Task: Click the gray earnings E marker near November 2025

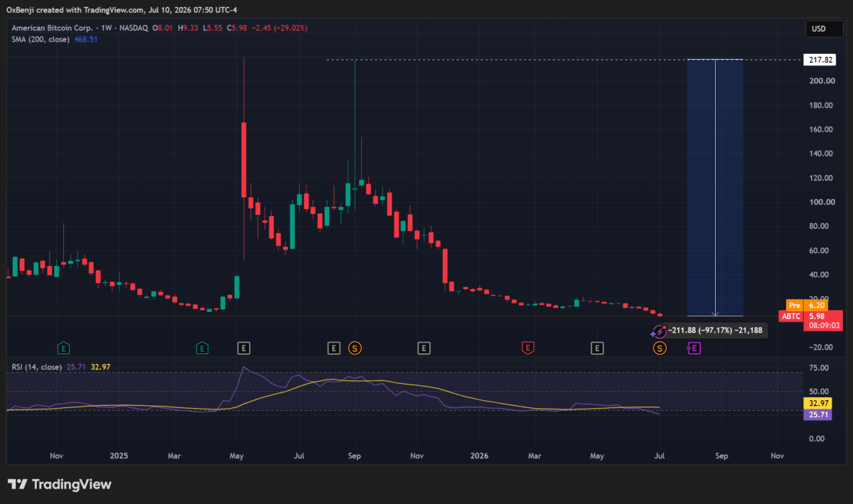Action: point(424,348)
